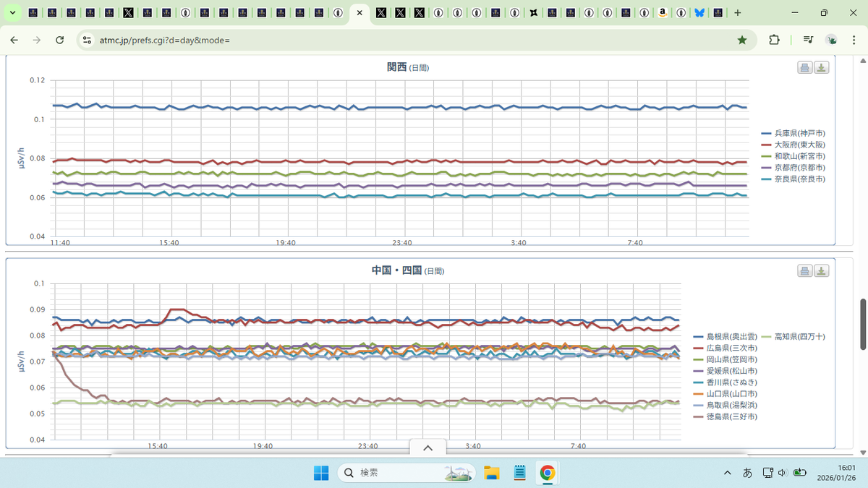Toggle the 愛媛県(松山市) series in the legend

coord(726,370)
